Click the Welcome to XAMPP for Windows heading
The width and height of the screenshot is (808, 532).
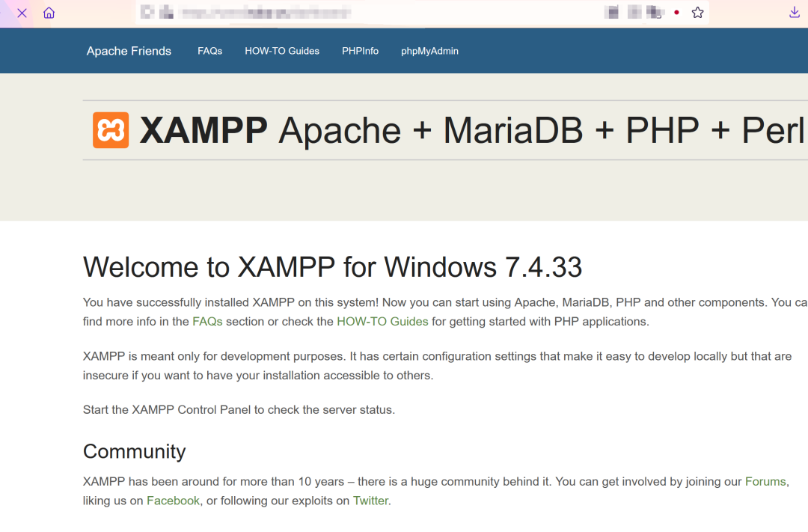[332, 267]
